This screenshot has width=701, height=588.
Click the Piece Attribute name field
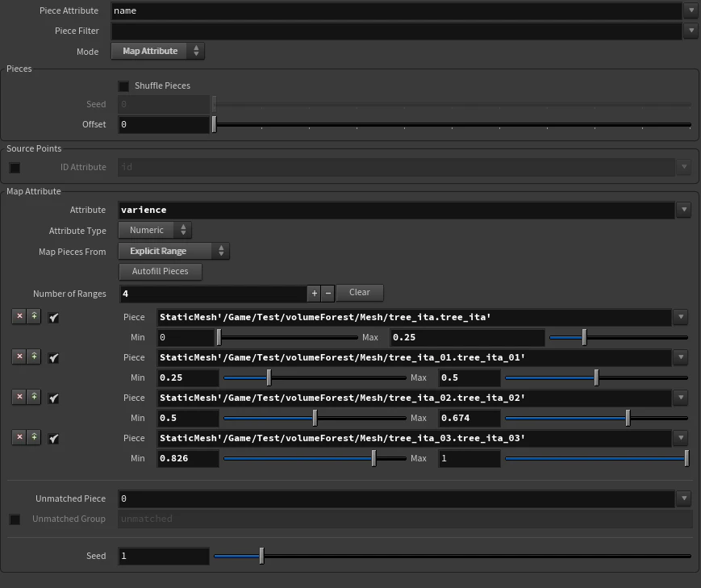(x=396, y=10)
